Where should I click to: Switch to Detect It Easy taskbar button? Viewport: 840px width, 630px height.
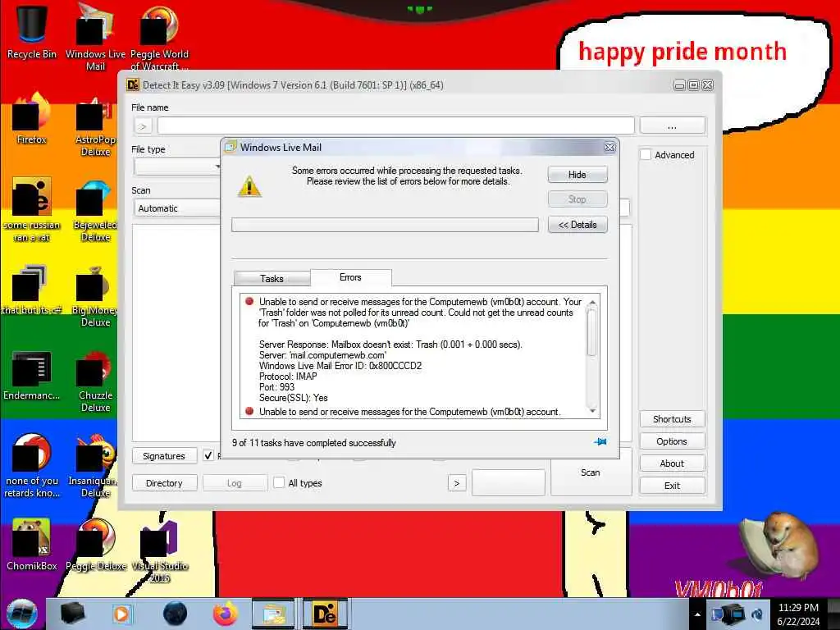pos(325,614)
